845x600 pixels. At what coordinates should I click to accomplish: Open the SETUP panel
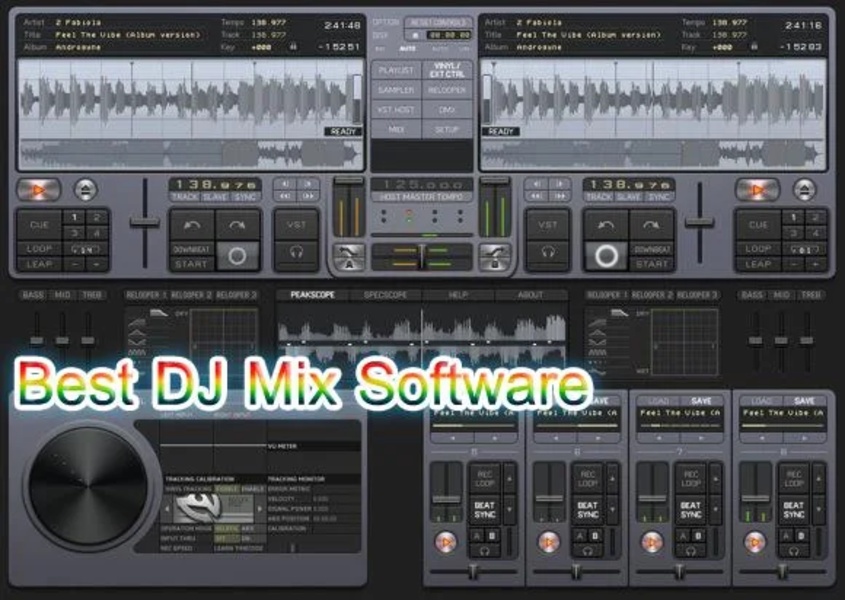point(447,129)
